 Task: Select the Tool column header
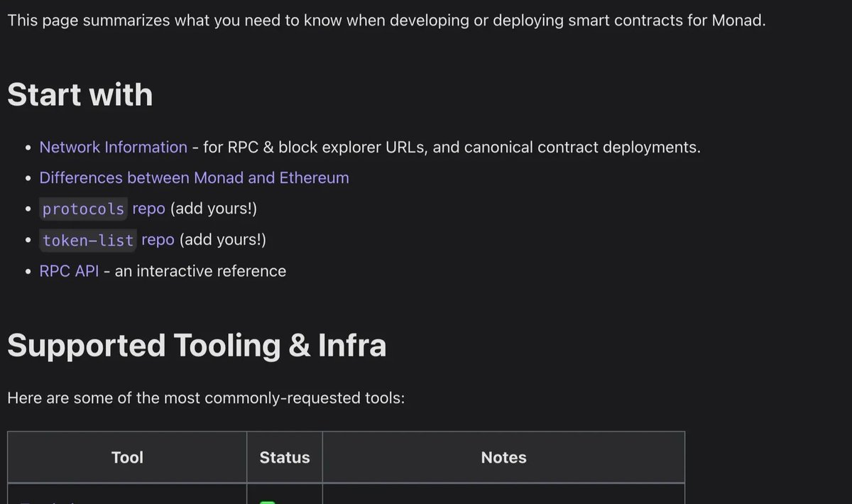(128, 458)
